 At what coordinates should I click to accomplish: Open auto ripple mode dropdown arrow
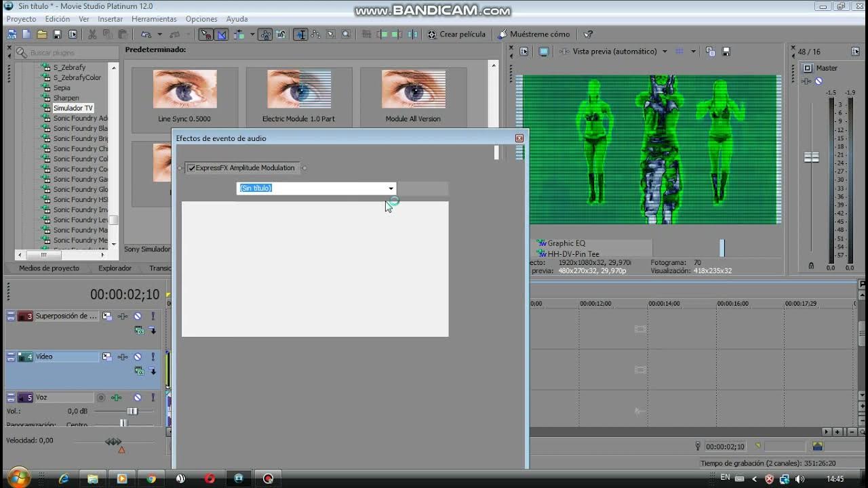[252, 34]
